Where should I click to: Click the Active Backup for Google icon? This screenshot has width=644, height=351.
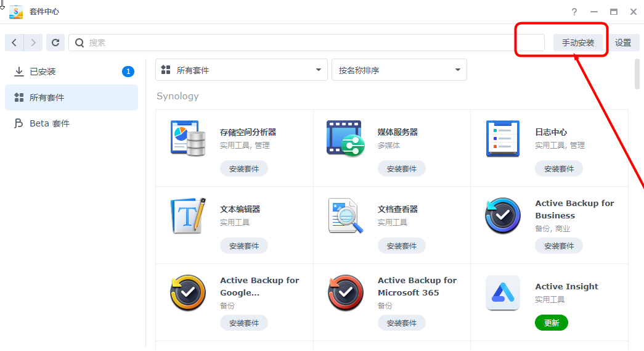188,292
